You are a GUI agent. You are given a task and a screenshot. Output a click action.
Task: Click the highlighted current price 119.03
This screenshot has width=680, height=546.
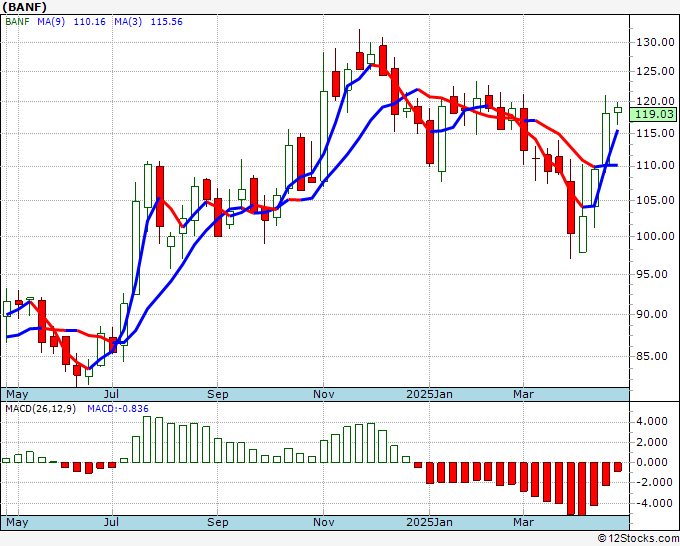654,114
